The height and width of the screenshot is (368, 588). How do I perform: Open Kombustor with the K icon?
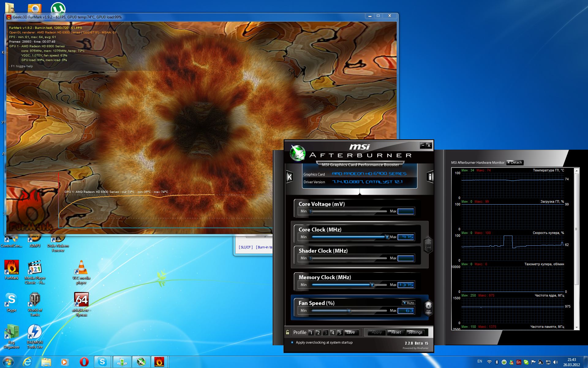[289, 177]
